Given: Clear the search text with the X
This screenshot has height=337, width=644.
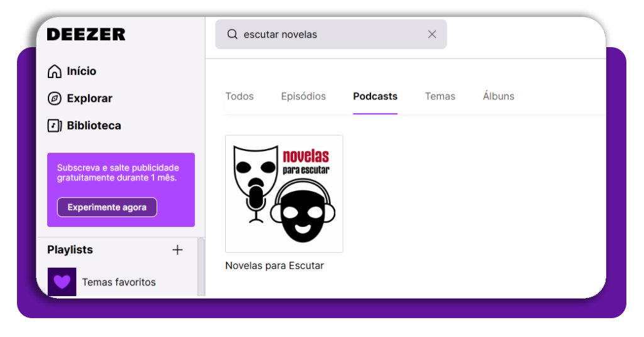Looking at the screenshot, I should (x=432, y=35).
